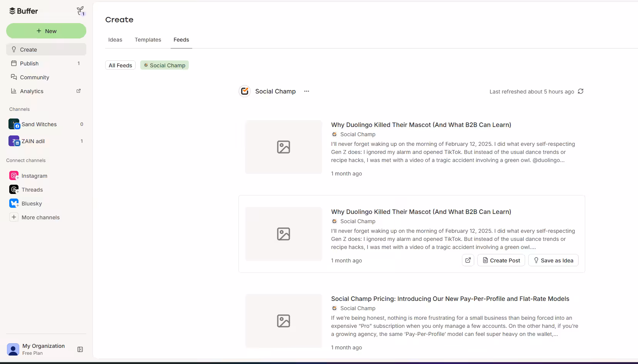
Task: Click the plus icon beside More channels
Action: [x=14, y=217]
